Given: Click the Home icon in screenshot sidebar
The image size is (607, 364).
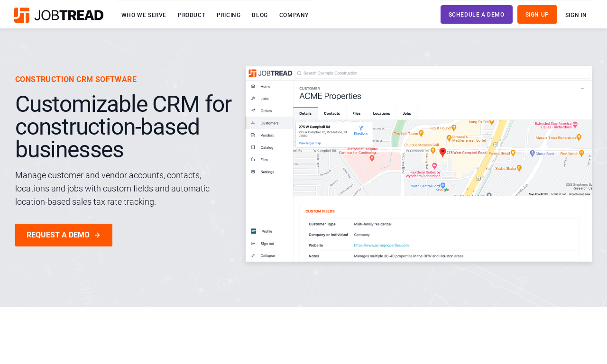Looking at the screenshot, I should click(253, 86).
